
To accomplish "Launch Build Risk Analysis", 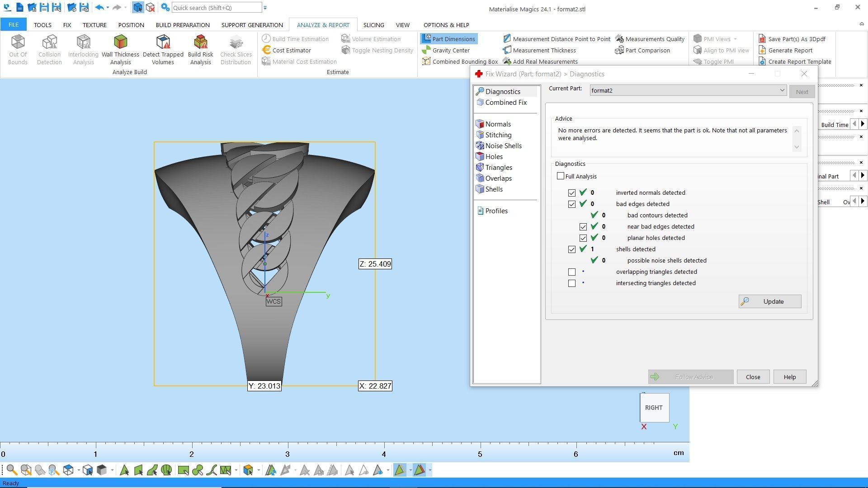I will (200, 49).
